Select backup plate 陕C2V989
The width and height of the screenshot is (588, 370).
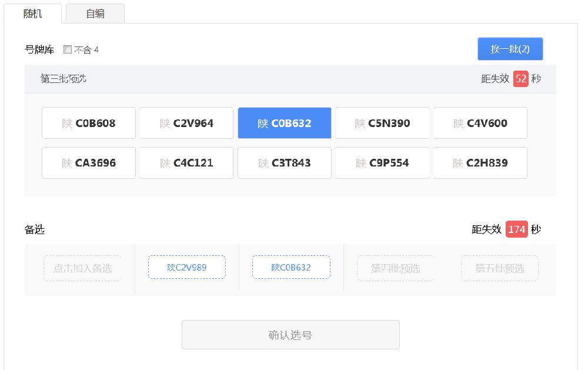[x=187, y=268]
